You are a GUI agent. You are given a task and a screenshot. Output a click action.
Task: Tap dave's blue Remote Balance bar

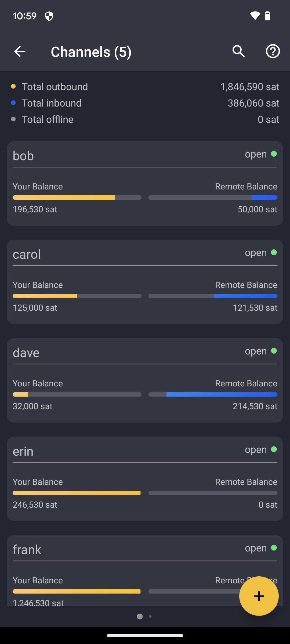click(x=222, y=394)
